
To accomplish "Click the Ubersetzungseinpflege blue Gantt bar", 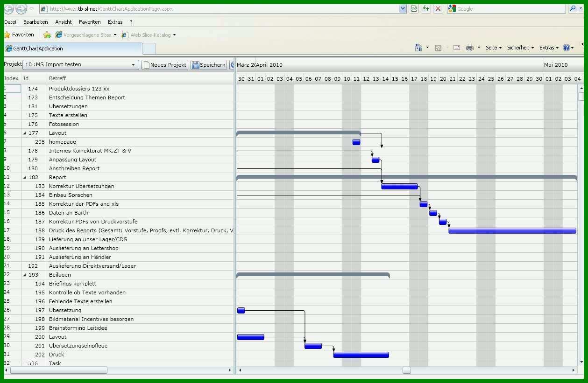I will point(313,346).
